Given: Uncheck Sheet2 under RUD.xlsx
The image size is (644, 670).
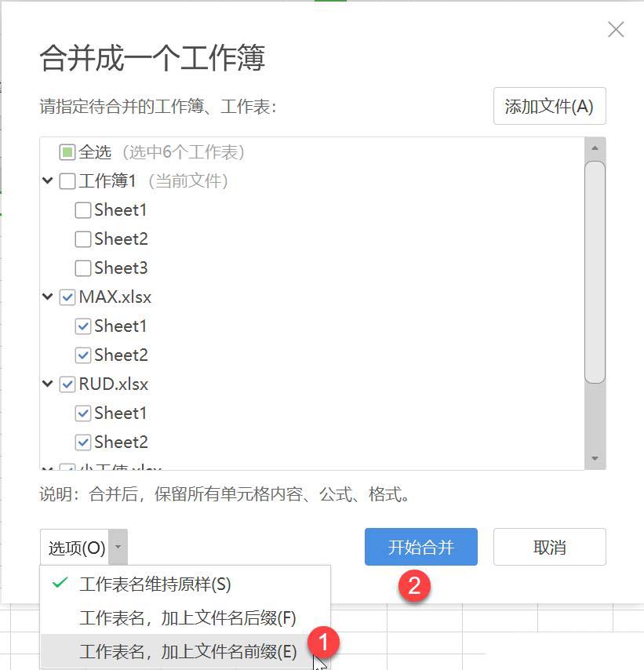Looking at the screenshot, I should [82, 442].
